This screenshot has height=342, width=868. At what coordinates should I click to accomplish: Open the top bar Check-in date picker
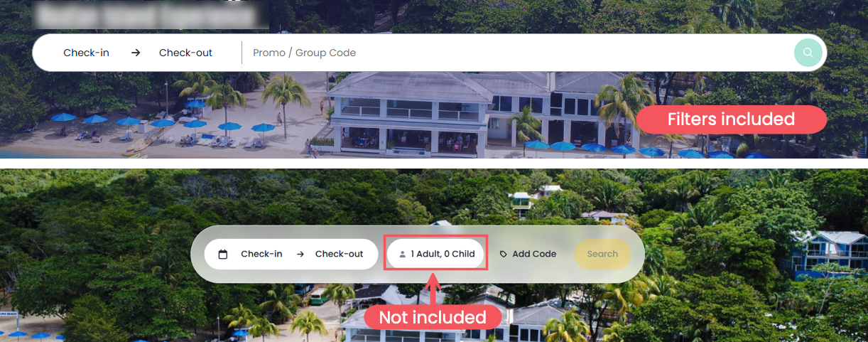coord(86,53)
